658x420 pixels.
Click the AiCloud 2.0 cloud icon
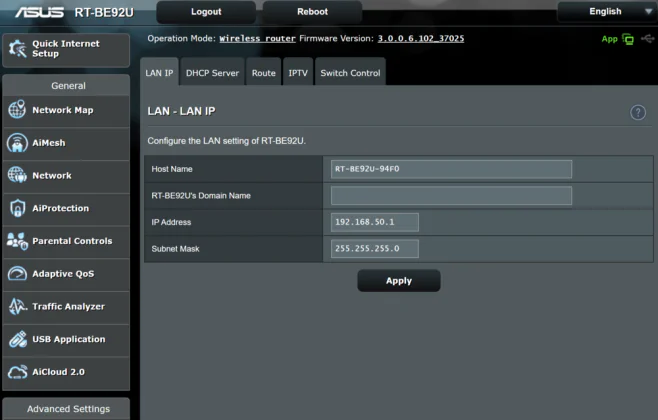pos(18,372)
